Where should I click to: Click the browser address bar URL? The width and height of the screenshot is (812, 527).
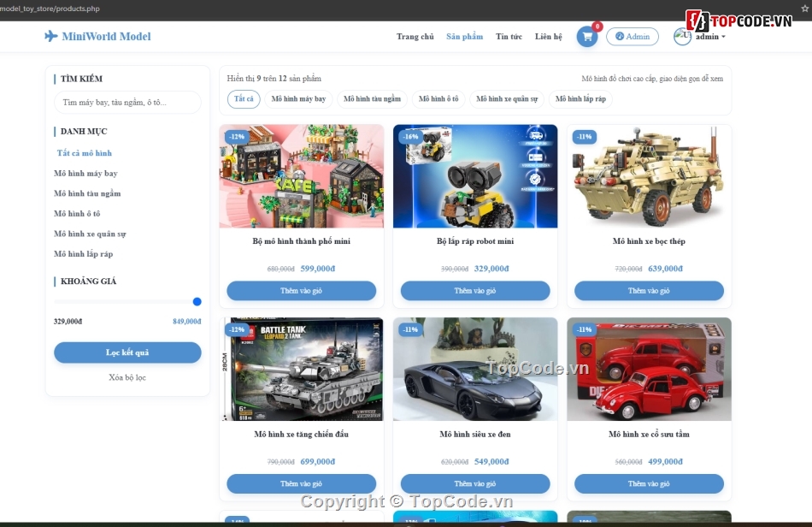50,9
